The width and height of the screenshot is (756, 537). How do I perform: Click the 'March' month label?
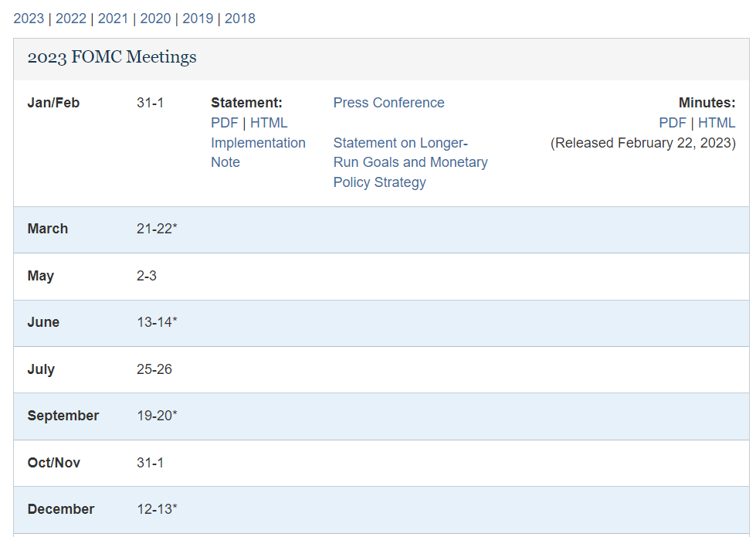pos(48,228)
